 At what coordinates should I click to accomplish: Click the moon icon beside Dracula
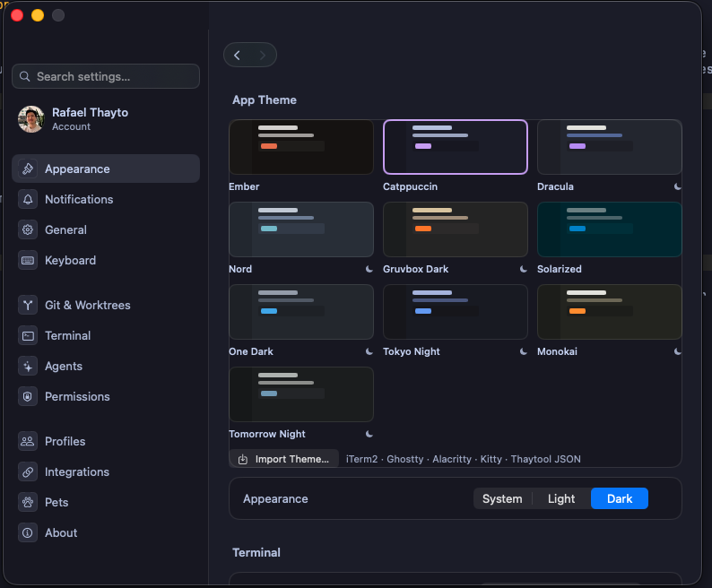point(678,186)
